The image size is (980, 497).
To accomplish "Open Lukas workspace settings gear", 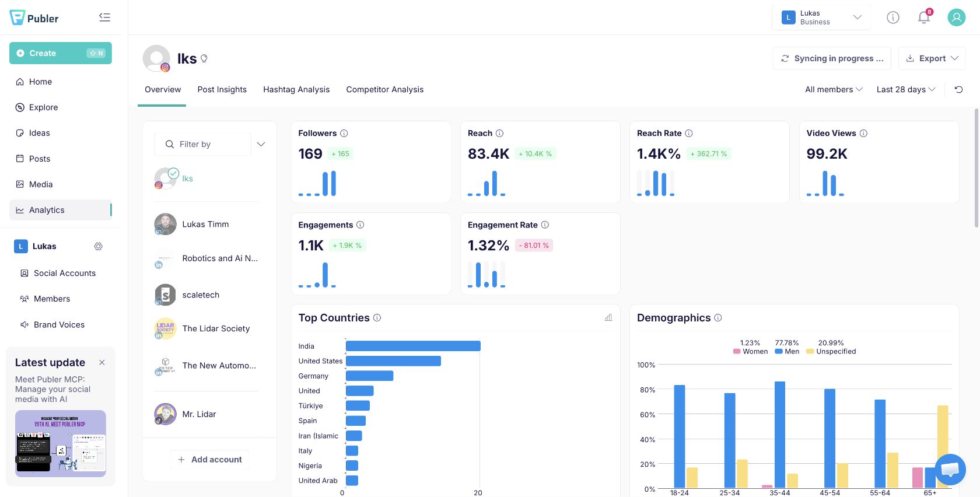I will coord(99,246).
